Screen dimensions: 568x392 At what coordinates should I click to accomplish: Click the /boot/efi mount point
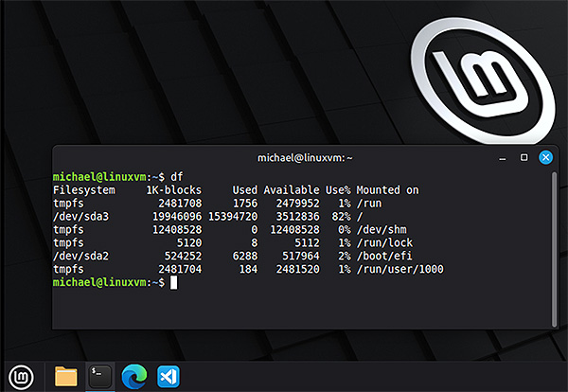(384, 256)
